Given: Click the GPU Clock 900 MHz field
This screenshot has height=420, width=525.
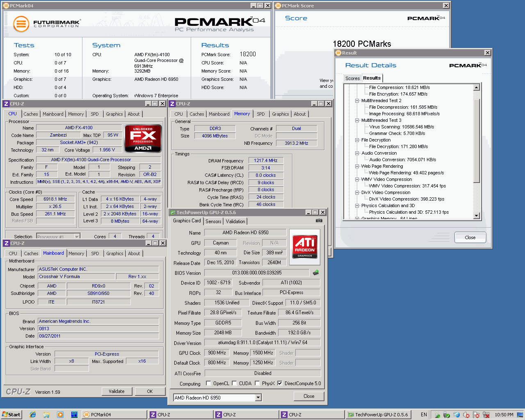Looking at the screenshot, I should [217, 353].
